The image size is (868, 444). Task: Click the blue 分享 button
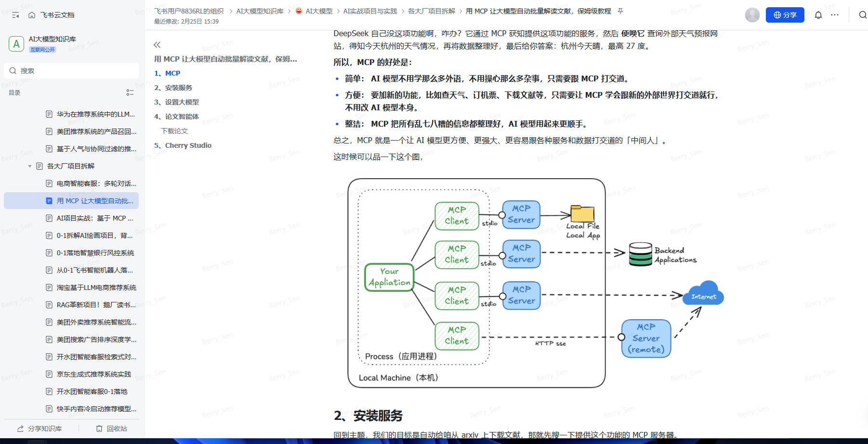(785, 15)
